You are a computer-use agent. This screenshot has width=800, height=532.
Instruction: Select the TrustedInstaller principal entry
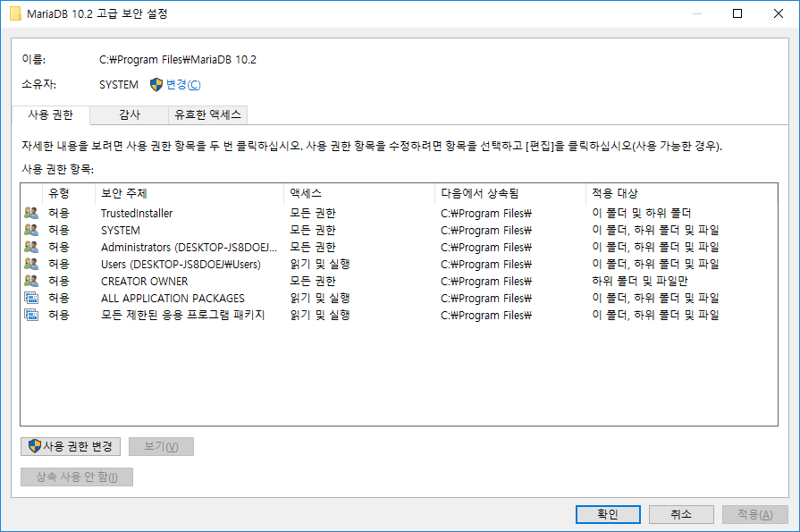point(137,214)
